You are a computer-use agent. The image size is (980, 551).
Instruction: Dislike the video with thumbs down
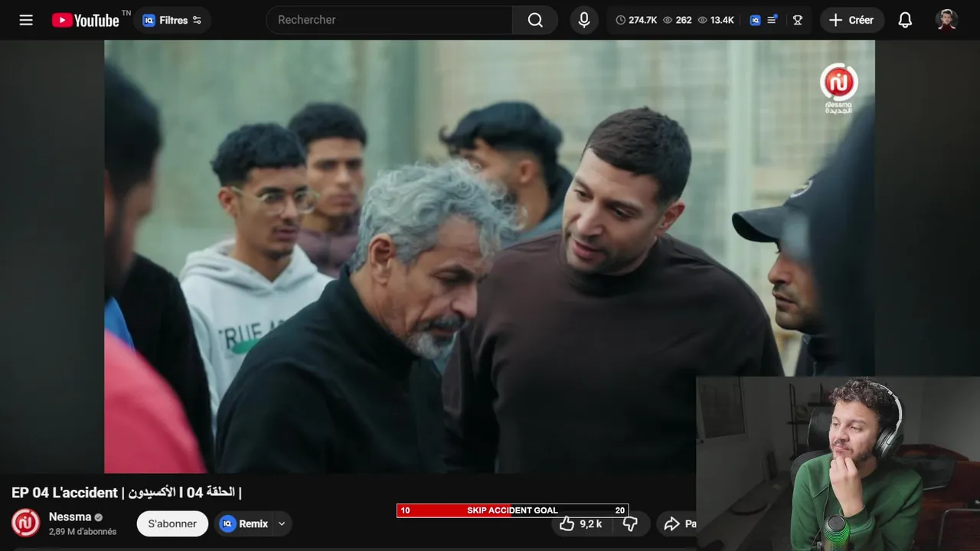tap(630, 523)
